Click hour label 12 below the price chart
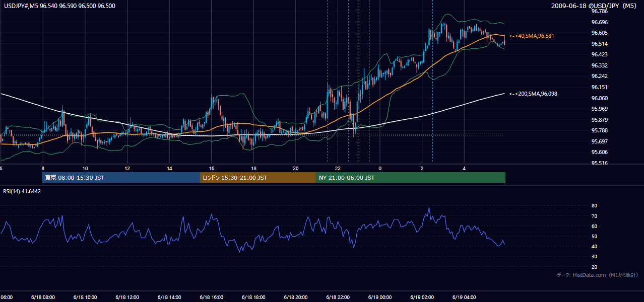 tap(127, 168)
